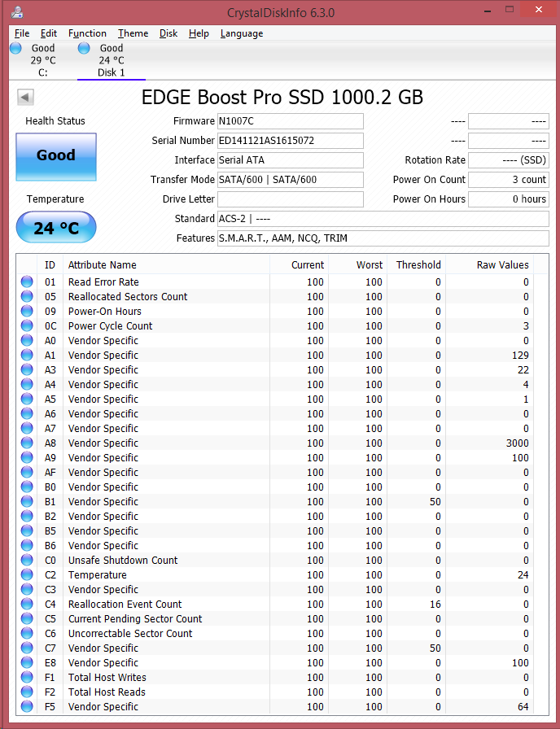Click status icon for Reallocated Sectors Count

click(x=27, y=297)
